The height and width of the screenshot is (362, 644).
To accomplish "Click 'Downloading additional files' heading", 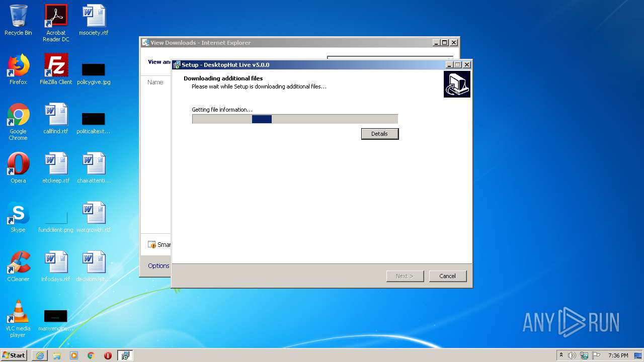I will click(x=223, y=78).
